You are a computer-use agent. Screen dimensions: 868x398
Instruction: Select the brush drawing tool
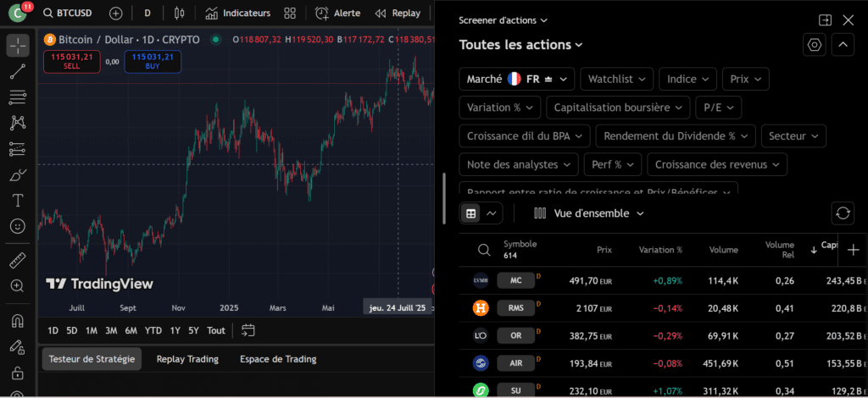[x=18, y=174]
